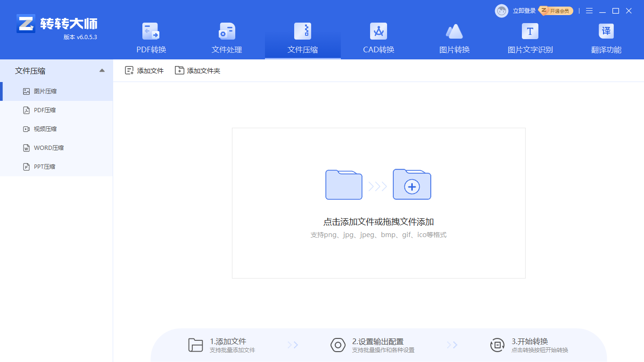Open 视频压缩 in the sidebar
The image size is (644, 362).
57,129
